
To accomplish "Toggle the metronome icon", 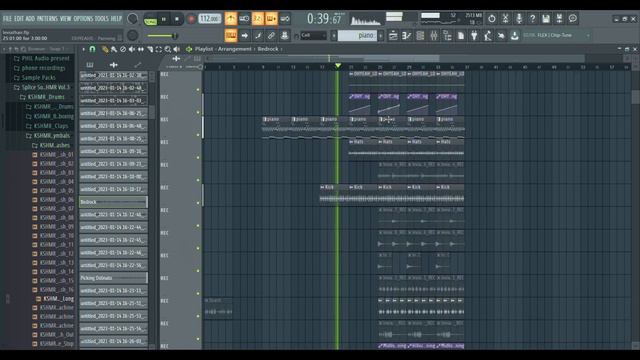I will point(231,19).
